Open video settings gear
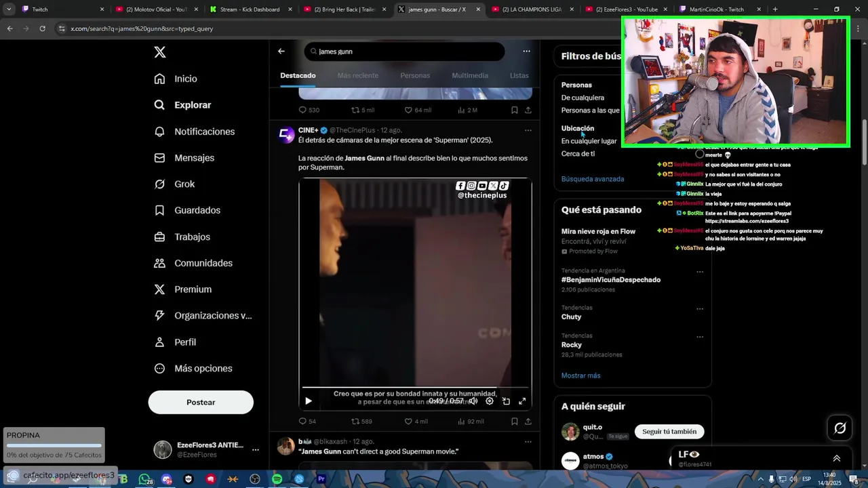The width and height of the screenshot is (868, 488). point(490,401)
